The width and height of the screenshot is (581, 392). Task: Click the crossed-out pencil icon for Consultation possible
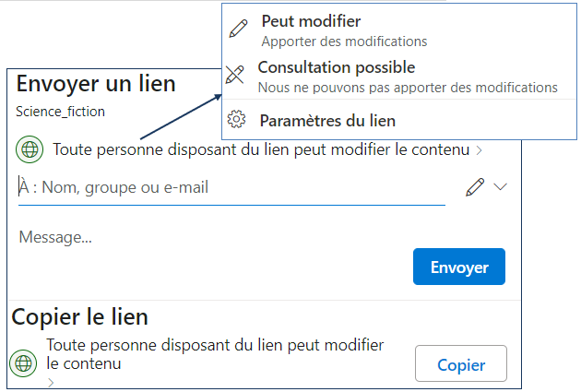pos(235,76)
